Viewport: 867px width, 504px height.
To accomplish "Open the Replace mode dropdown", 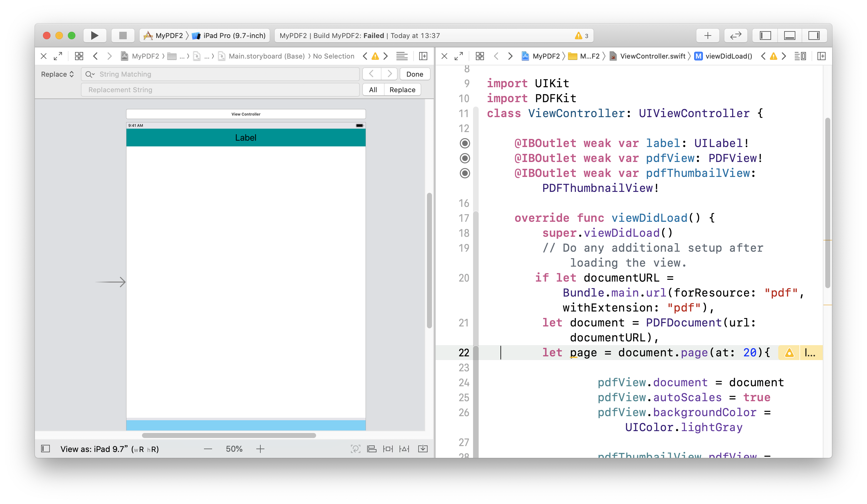I will coord(57,74).
